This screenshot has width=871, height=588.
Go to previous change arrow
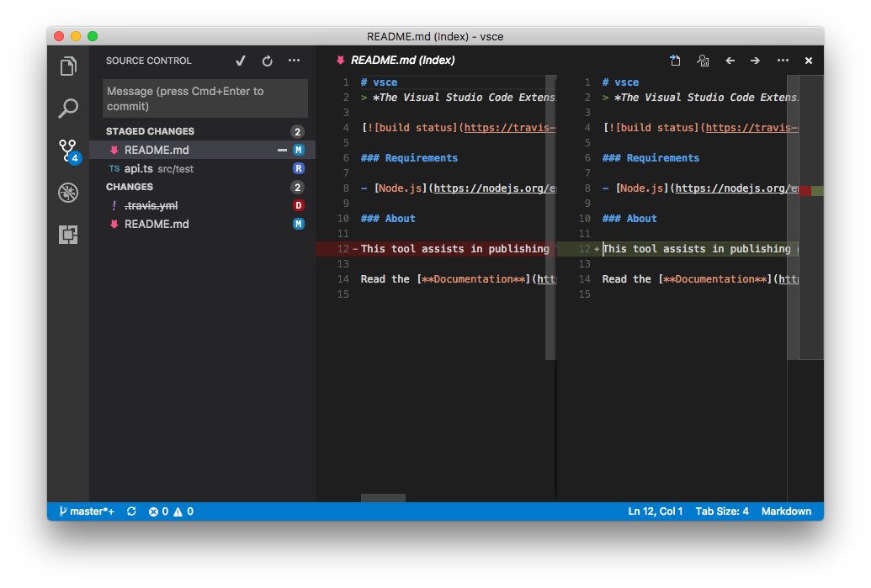730,61
